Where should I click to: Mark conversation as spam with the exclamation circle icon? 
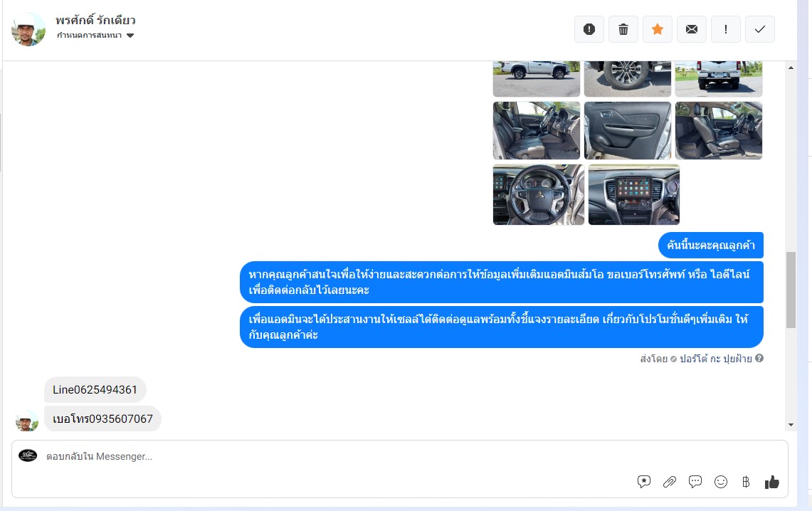coord(589,29)
